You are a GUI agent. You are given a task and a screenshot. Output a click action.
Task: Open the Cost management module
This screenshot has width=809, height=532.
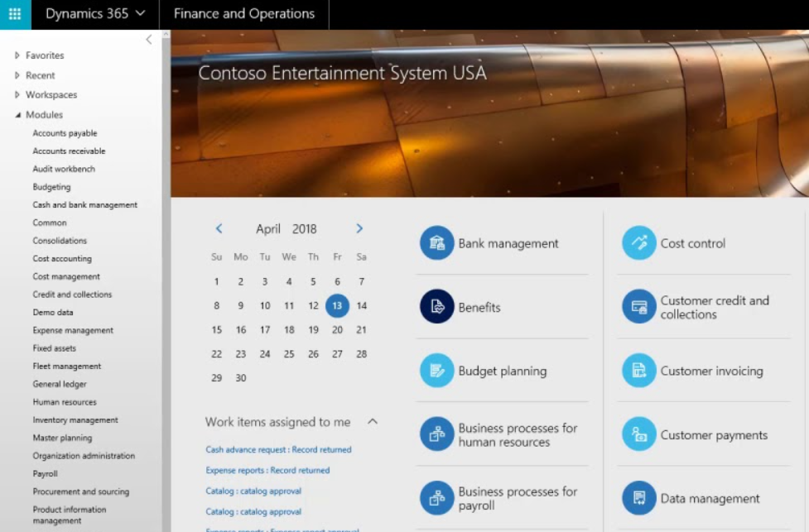point(66,276)
